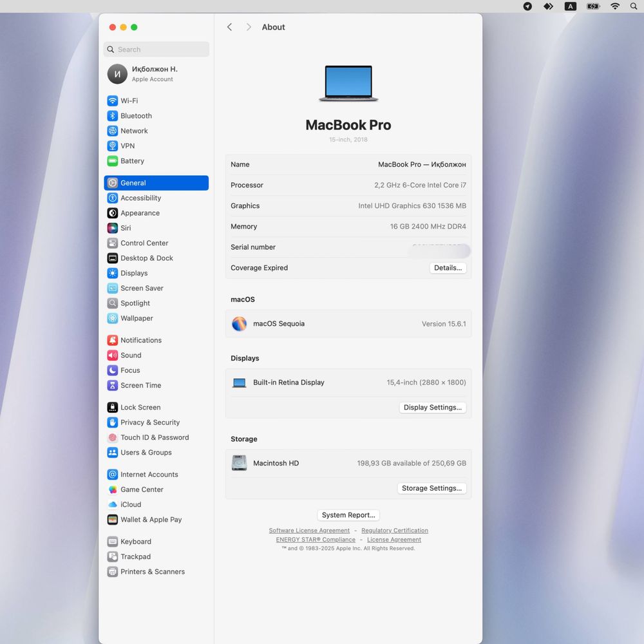Click the double-diamond menu bar icon
Screen dimensions: 644x644
tap(548, 6)
